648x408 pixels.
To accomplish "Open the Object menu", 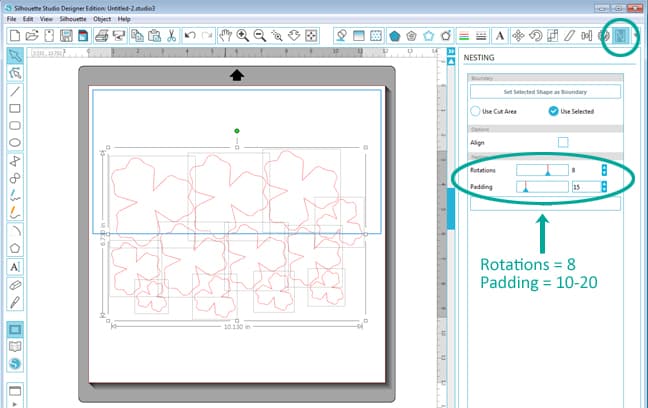I will coord(101,19).
